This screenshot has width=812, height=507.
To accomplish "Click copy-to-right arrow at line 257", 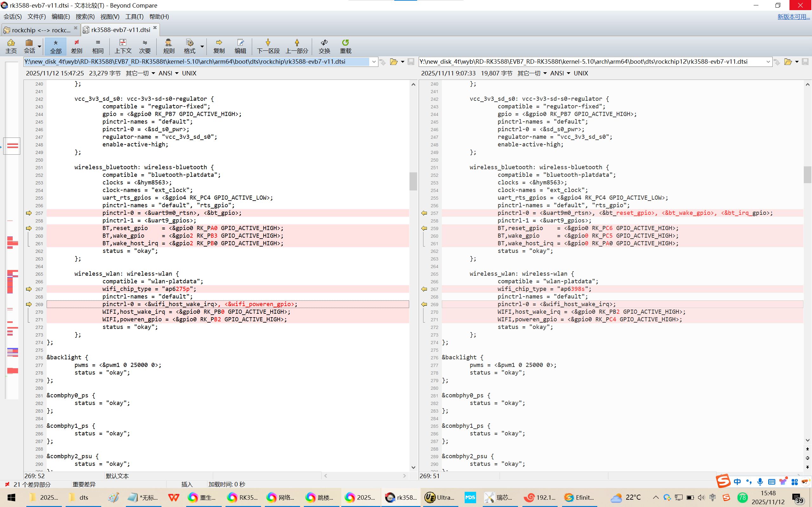I will [29, 213].
